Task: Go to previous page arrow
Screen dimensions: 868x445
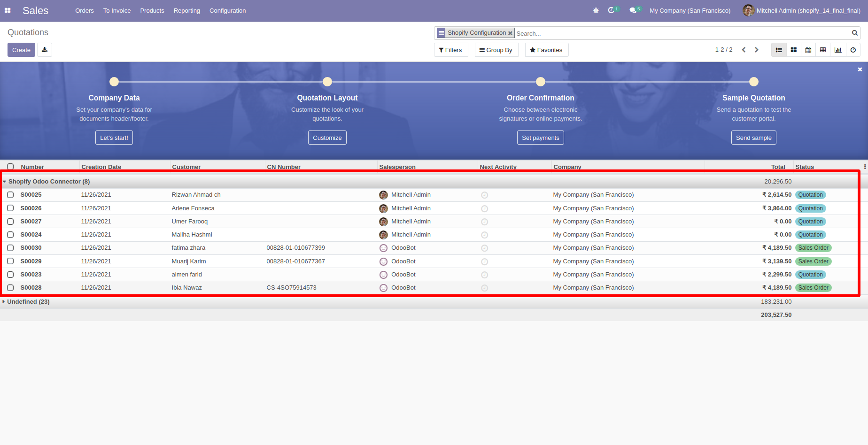Action: click(744, 50)
